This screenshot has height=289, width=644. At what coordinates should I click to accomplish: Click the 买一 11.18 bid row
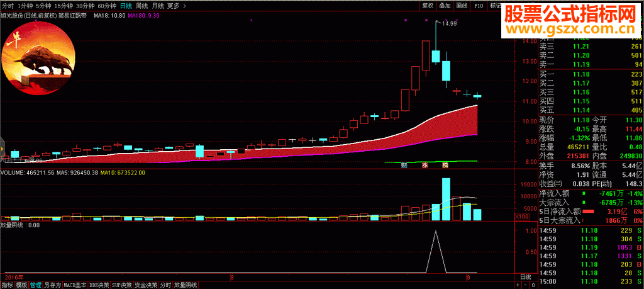click(x=590, y=74)
